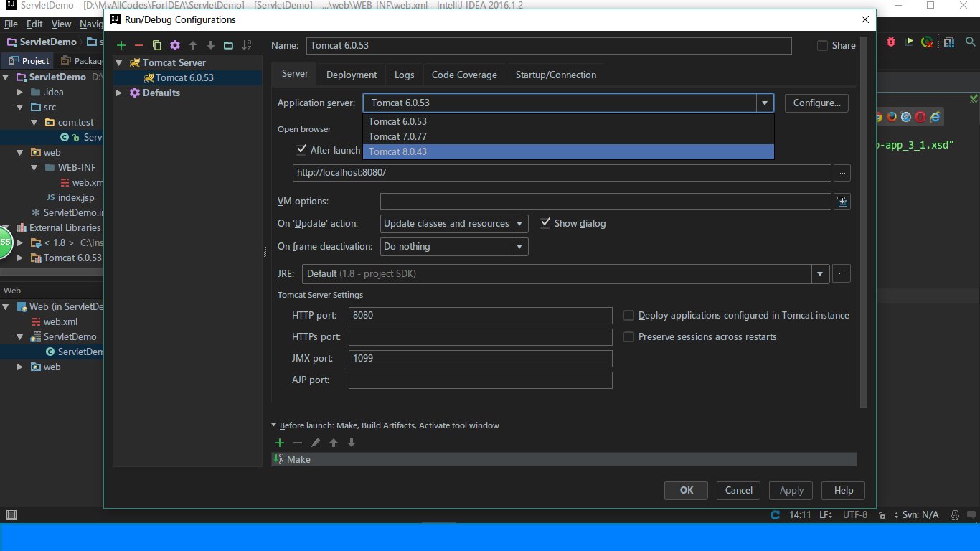The height and width of the screenshot is (551, 980).
Task: Open in Internet Explorer from browser popup
Action: coord(935,116)
